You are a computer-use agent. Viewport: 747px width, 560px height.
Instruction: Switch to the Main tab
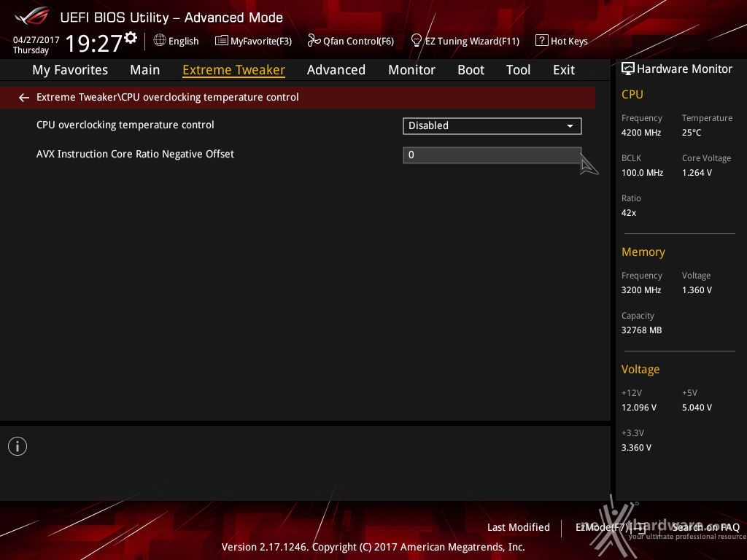pos(145,70)
